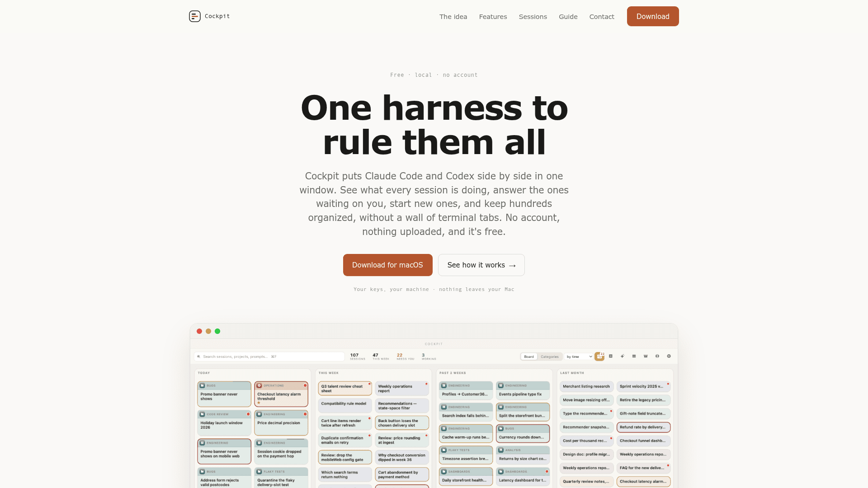Open the "Design doc: profile migr..." card
The width and height of the screenshot is (868, 488).
click(587, 455)
